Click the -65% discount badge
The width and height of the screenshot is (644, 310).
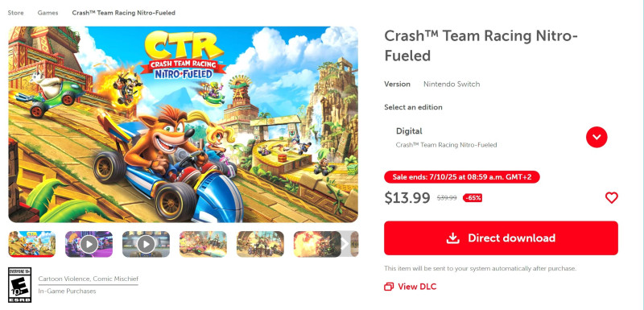[x=473, y=198]
